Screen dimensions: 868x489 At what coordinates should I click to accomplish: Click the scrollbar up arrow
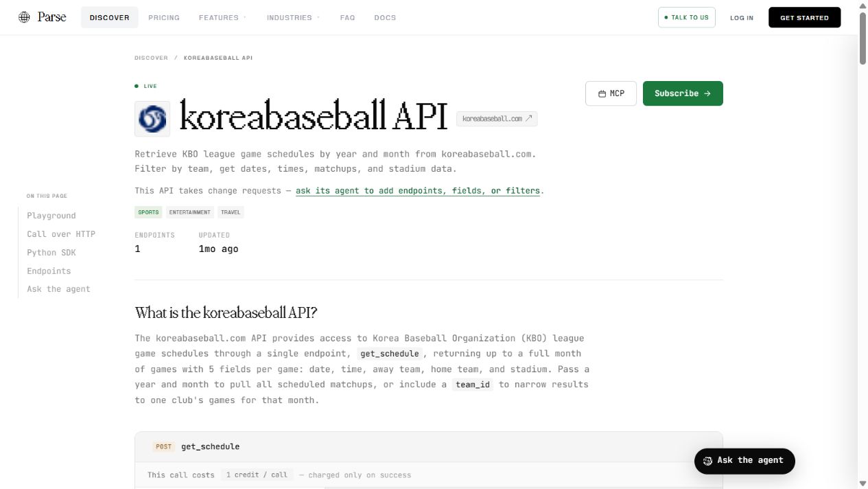[x=863, y=5]
